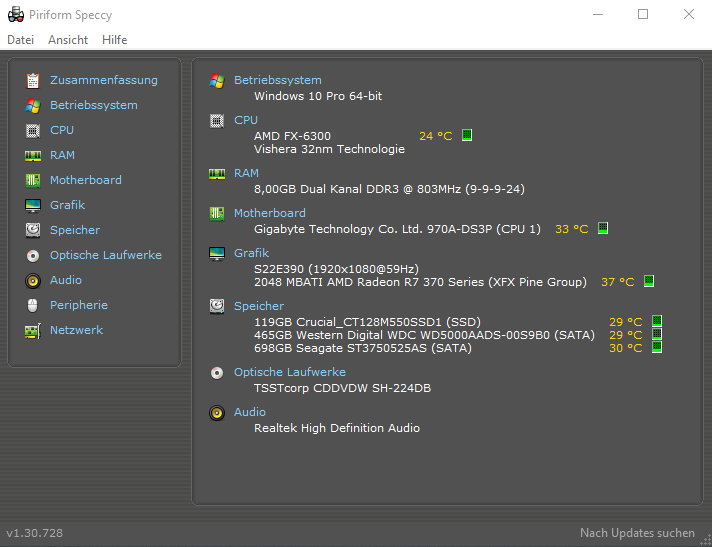The height and width of the screenshot is (547, 712).
Task: Click the Speicher hard drive icon in sidebar
Action: pyautogui.click(x=33, y=230)
